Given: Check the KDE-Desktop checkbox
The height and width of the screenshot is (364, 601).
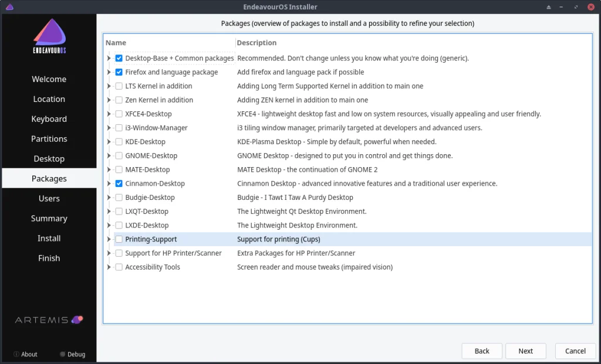Looking at the screenshot, I should pyautogui.click(x=119, y=142).
